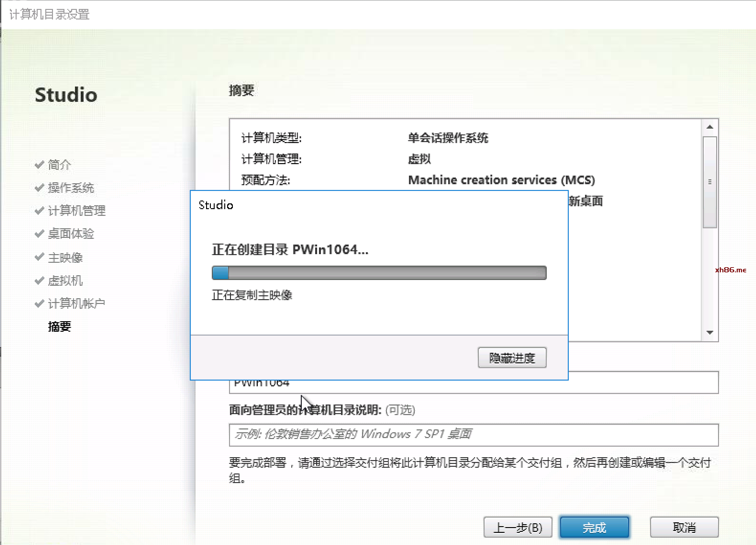Click the checkmark icon beside 主映像

(39, 257)
